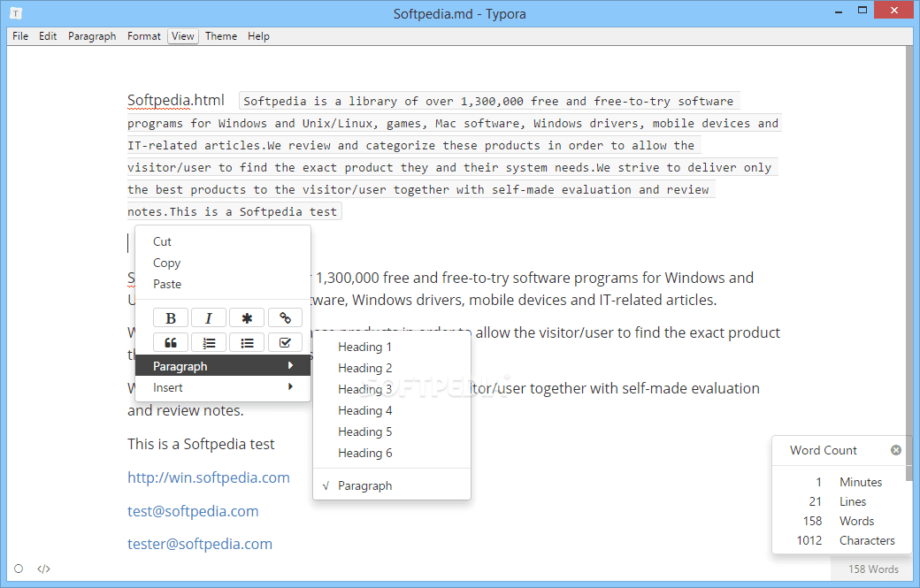Screen dimensions: 920x588
Task: Close the Word Count panel
Action: pyautogui.click(x=896, y=450)
